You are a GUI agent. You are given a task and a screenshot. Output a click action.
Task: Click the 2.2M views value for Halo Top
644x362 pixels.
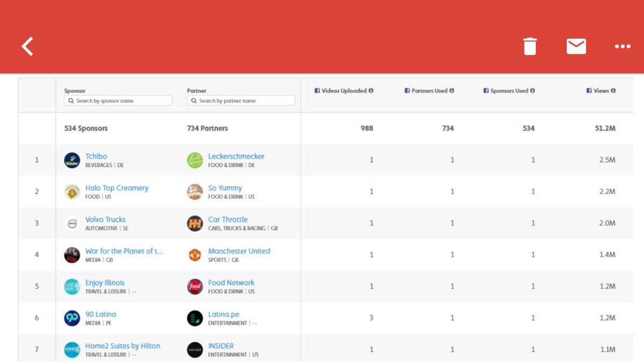(608, 191)
